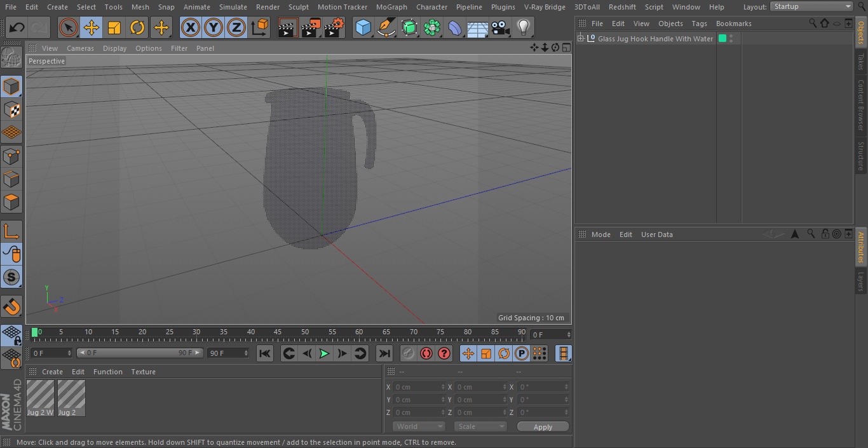Image resolution: width=868 pixels, height=448 pixels.
Task: Open the World coordinate system dropdown
Action: [418, 426]
